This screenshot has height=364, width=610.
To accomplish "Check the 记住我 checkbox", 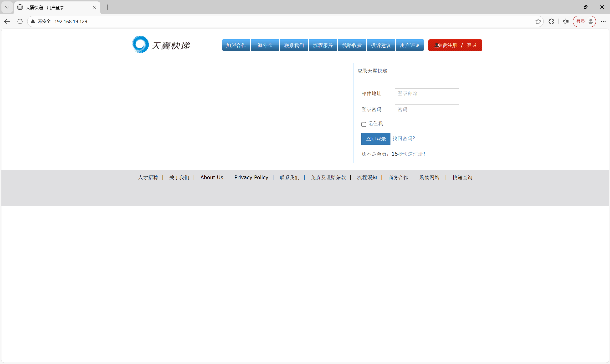I will coord(364,124).
